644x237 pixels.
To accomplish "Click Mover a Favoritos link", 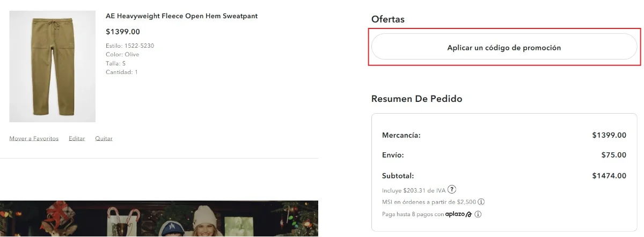I will click(34, 138).
